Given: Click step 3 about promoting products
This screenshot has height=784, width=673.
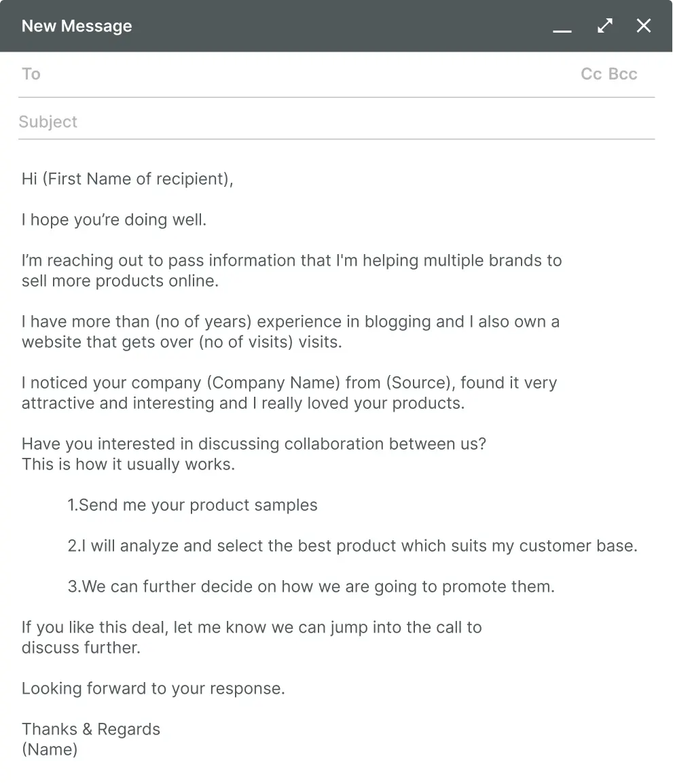Looking at the screenshot, I should click(312, 586).
